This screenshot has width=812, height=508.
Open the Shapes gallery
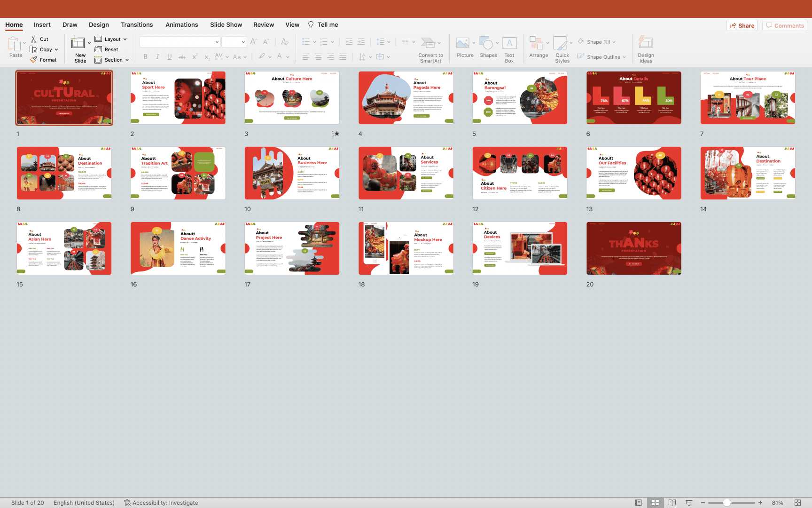tap(487, 44)
